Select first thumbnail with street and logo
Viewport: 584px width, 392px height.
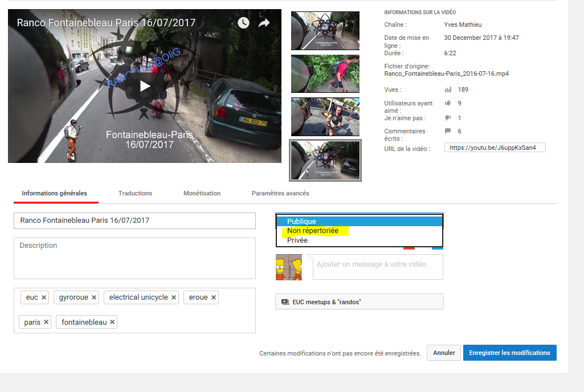tap(325, 31)
